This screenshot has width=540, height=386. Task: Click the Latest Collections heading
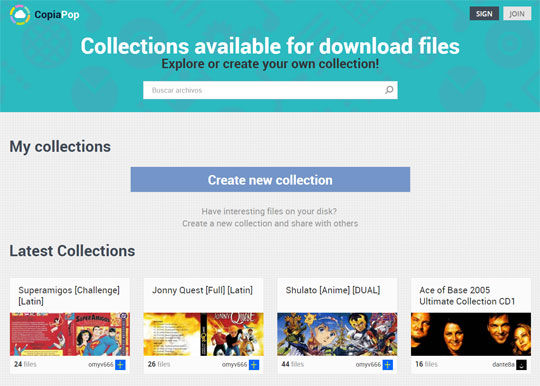[x=72, y=251]
